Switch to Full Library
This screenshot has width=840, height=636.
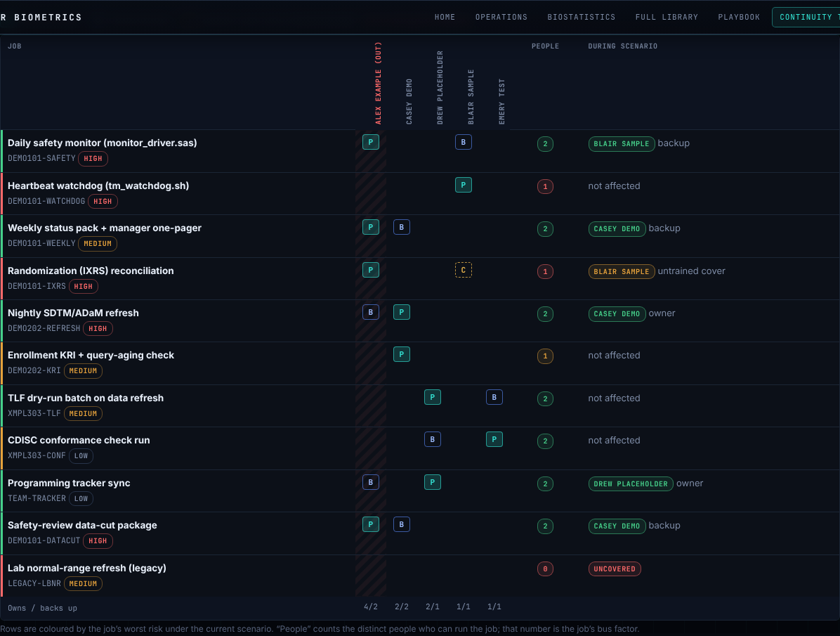coord(667,17)
